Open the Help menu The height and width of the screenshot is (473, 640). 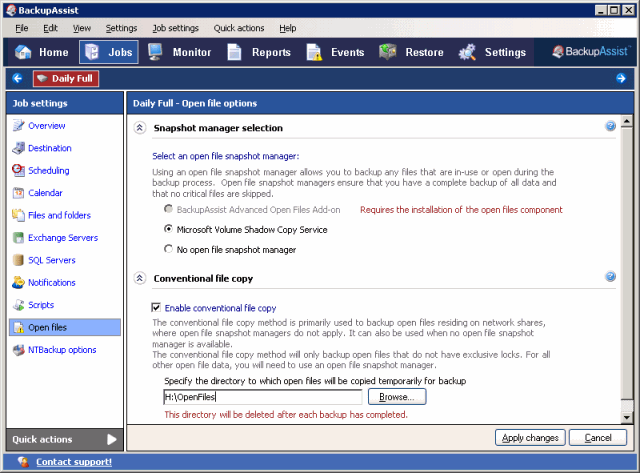[x=288, y=28]
